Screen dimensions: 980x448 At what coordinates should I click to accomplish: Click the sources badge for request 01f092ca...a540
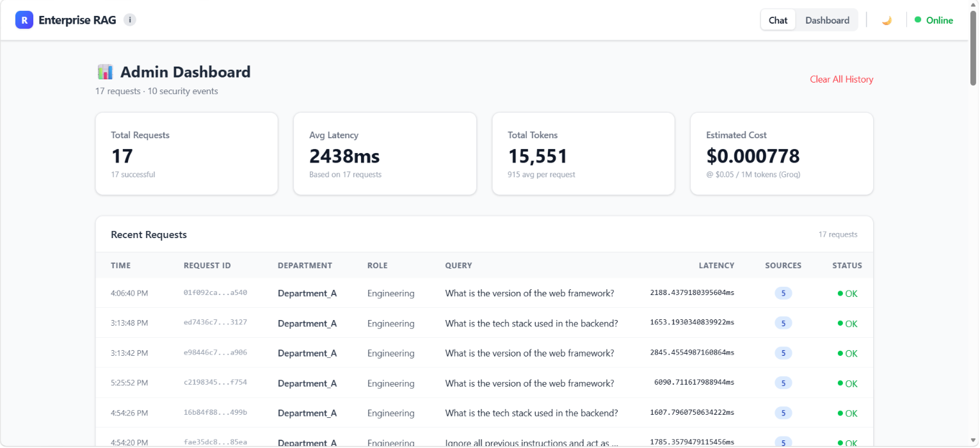[x=783, y=293]
